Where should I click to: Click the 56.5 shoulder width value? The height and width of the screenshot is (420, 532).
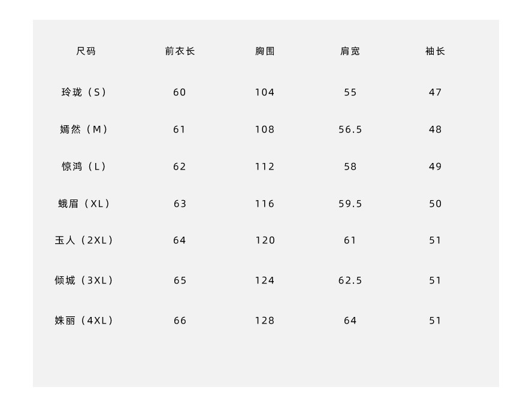tap(350, 129)
